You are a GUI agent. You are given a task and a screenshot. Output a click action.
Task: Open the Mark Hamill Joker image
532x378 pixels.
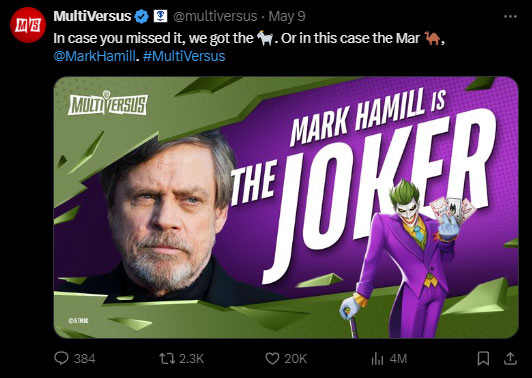click(x=286, y=207)
